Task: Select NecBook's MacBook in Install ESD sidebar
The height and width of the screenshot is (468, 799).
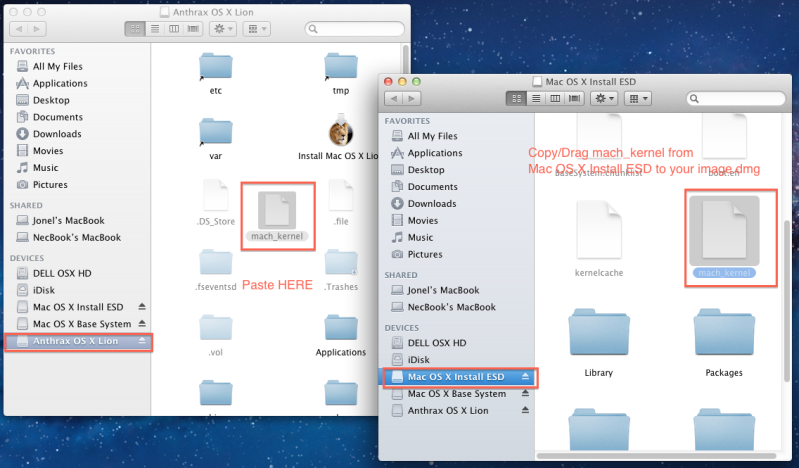Action: (x=451, y=307)
